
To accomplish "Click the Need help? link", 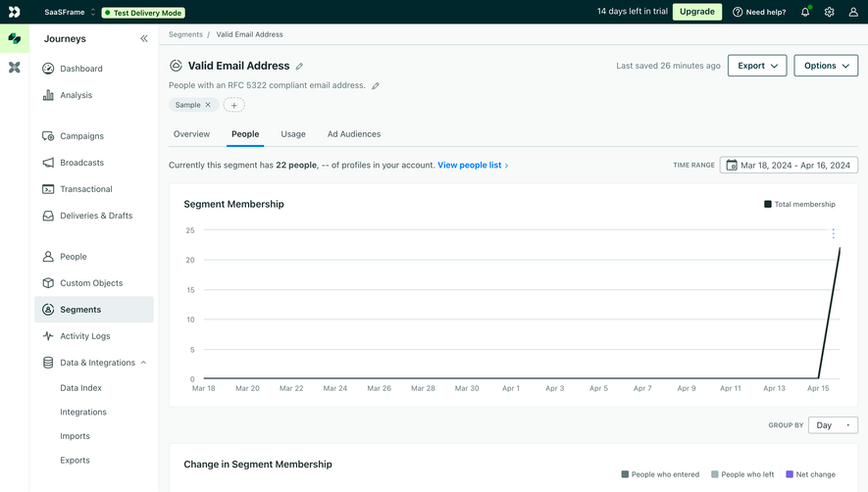I will coord(759,12).
